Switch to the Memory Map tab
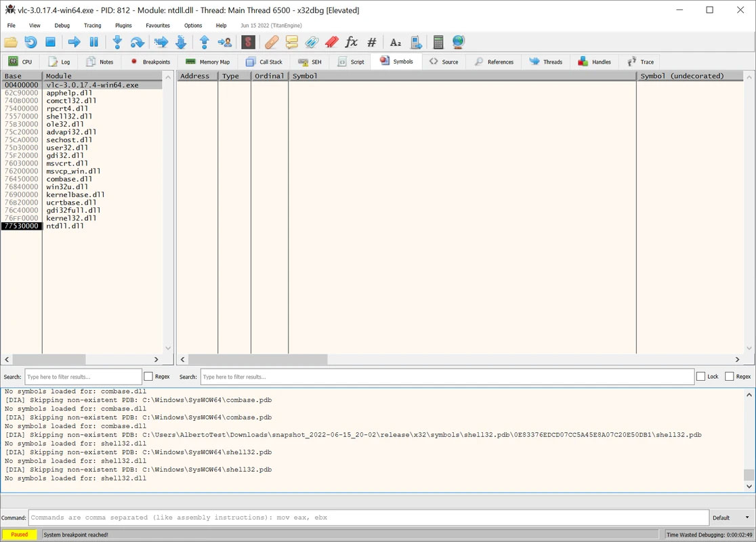Viewport: 756px width, 542px height. 208,62
